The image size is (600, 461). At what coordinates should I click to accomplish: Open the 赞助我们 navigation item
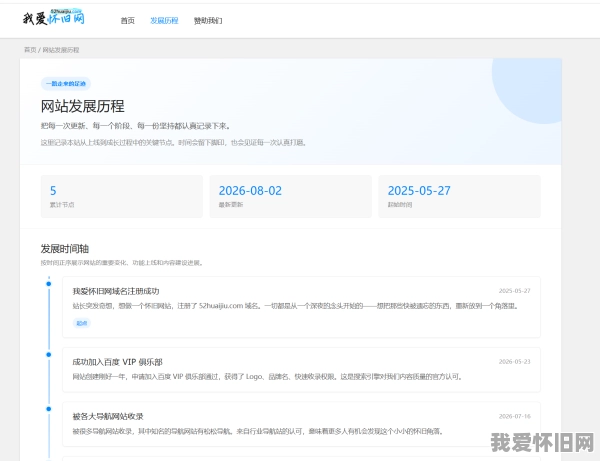coord(208,21)
